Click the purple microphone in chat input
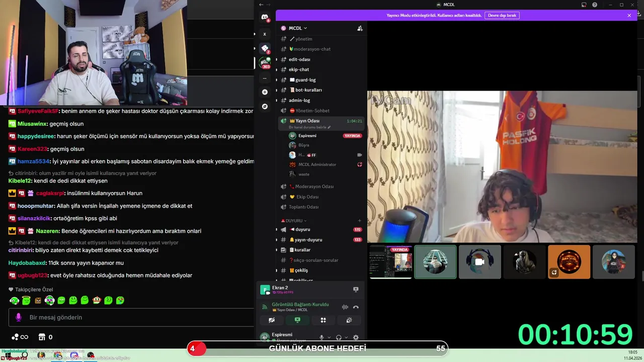 point(19,317)
